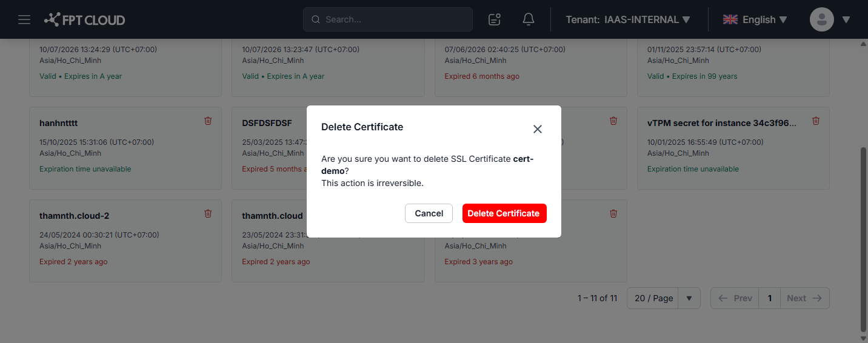This screenshot has width=868, height=343.
Task: Focus the Search input field
Action: tap(388, 19)
